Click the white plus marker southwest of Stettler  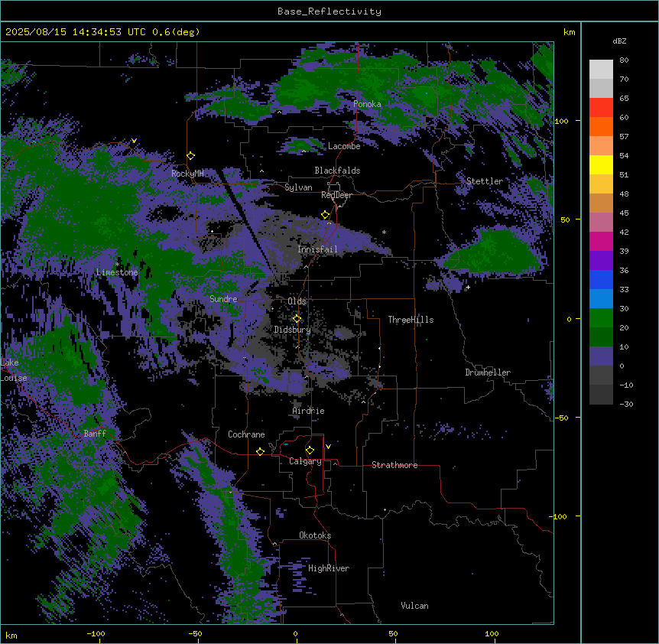[468, 287]
